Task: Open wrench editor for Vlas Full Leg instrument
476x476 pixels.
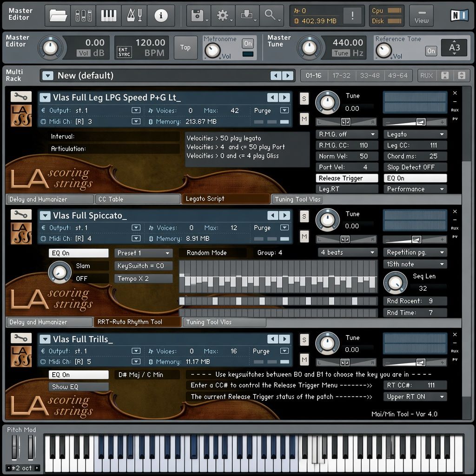Action: click(x=21, y=97)
